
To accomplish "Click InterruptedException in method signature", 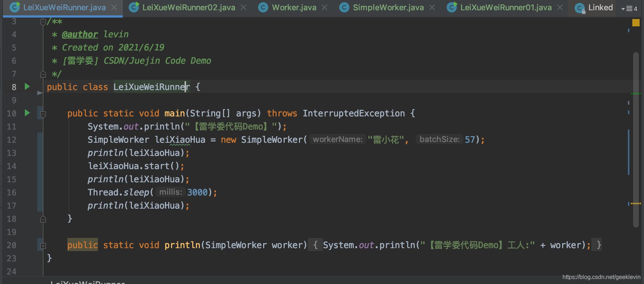I will 353,113.
